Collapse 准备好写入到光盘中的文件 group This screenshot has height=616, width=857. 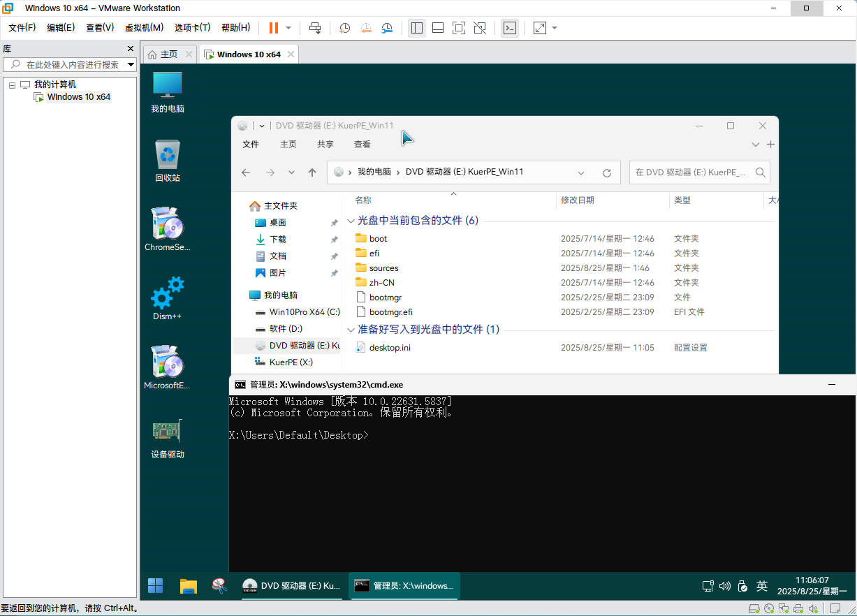click(x=351, y=330)
